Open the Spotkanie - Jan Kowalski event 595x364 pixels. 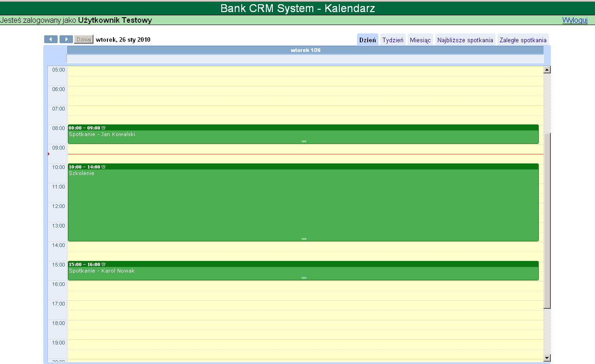pos(303,134)
